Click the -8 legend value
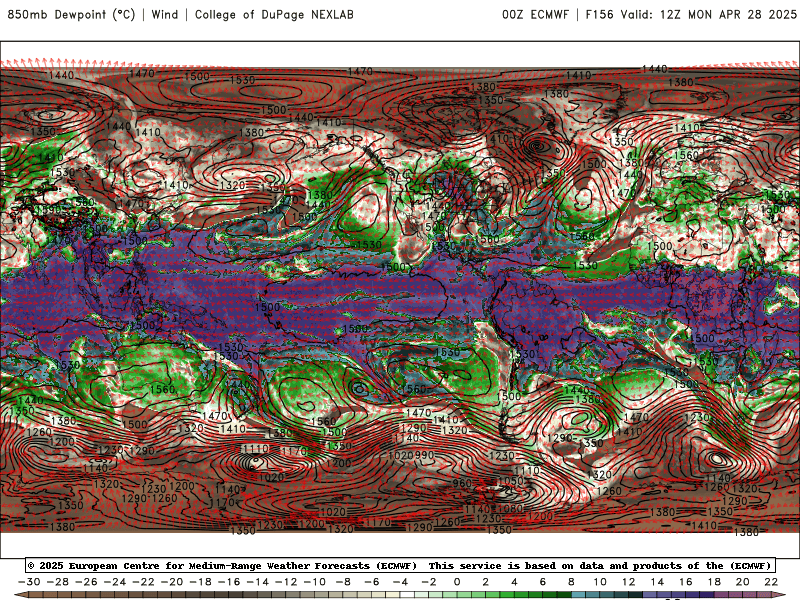 pos(343,582)
